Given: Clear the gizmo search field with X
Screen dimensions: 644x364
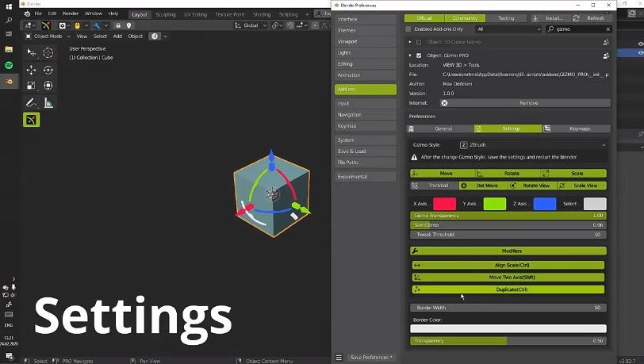Looking at the screenshot, I should click(607, 29).
